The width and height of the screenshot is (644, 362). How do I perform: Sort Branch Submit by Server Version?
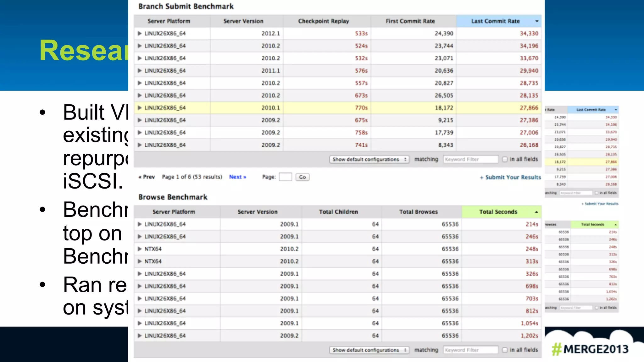(x=247, y=21)
